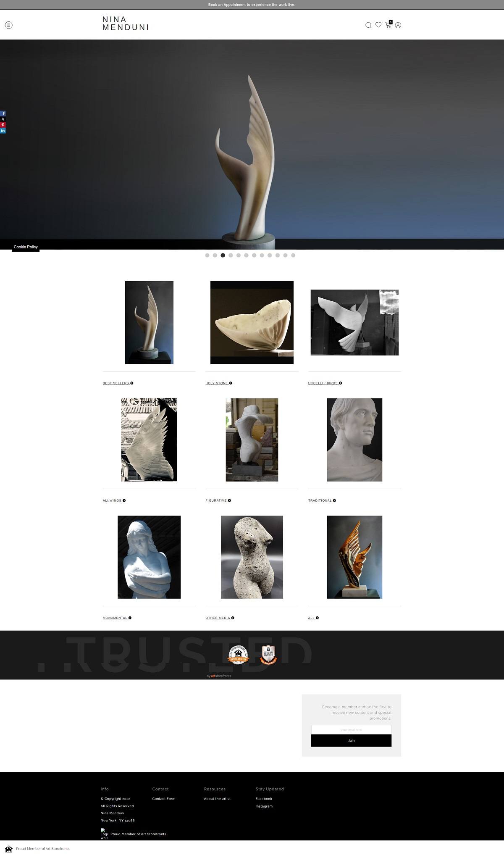Click the search magnifier icon
The image size is (504, 858).
(x=368, y=25)
